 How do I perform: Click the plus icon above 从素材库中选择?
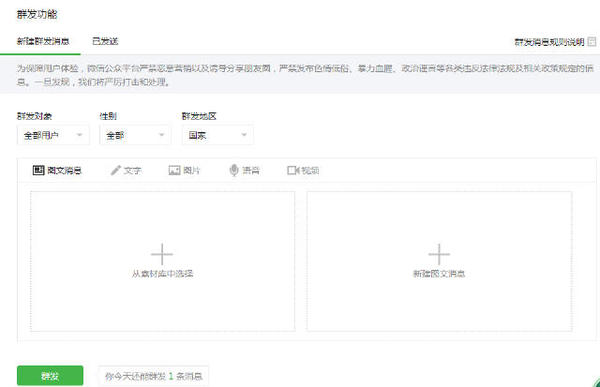(162, 254)
